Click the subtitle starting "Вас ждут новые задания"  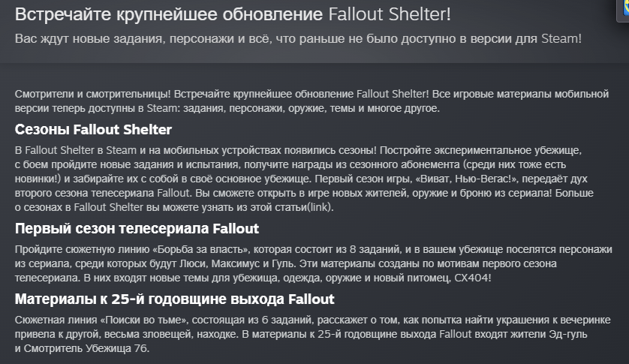[x=298, y=38]
